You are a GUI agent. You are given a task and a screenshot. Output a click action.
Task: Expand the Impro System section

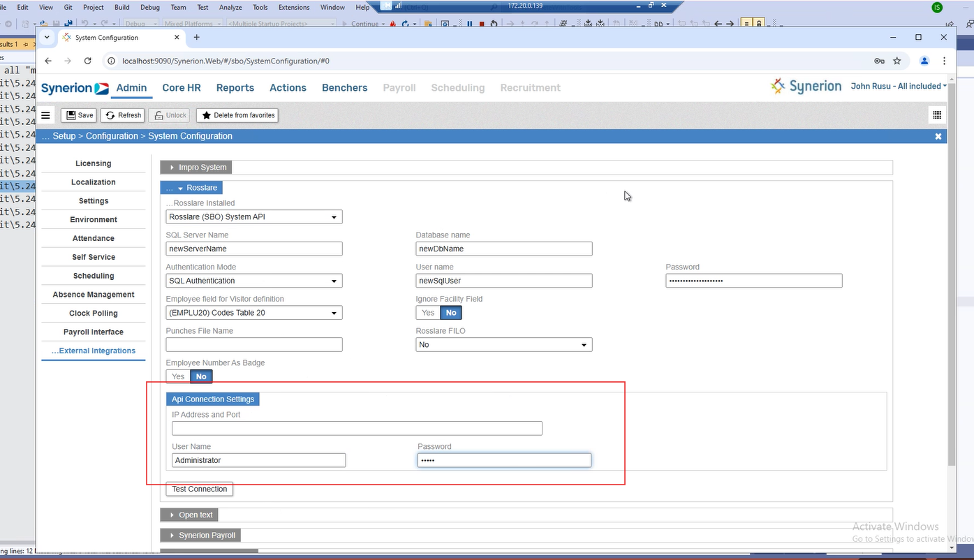[x=196, y=168]
